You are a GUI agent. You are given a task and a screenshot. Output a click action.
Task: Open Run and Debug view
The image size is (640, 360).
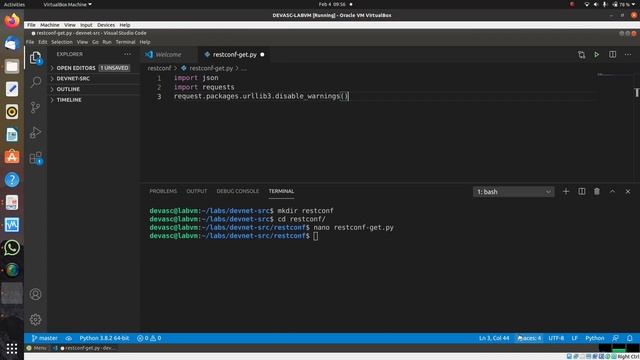click(36, 133)
